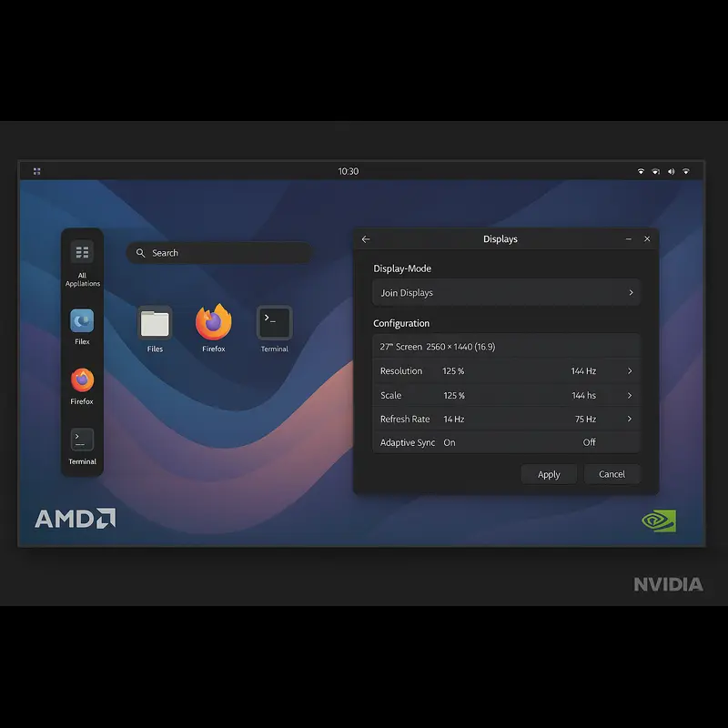Cancel the display settings changes
This screenshot has height=728, width=728.
click(612, 474)
